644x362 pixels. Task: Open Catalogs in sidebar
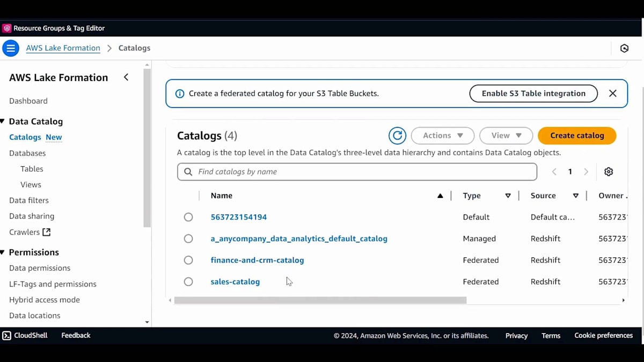tap(25, 137)
